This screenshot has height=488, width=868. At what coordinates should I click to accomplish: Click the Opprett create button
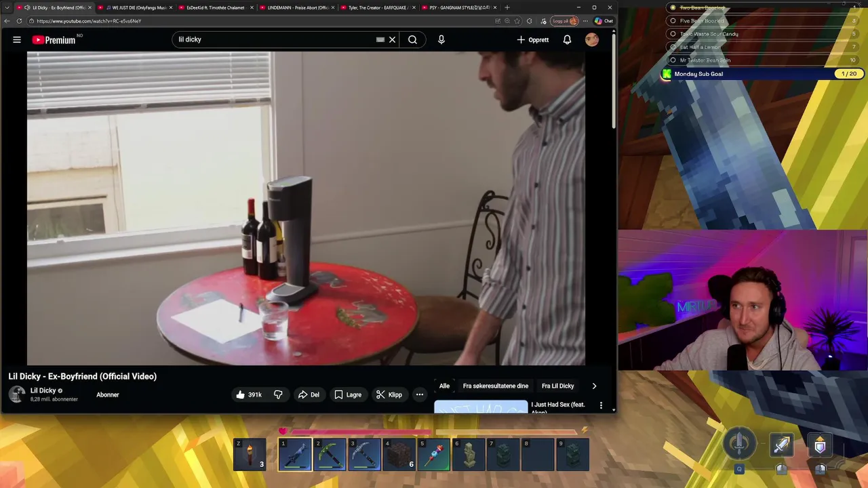[532, 40]
